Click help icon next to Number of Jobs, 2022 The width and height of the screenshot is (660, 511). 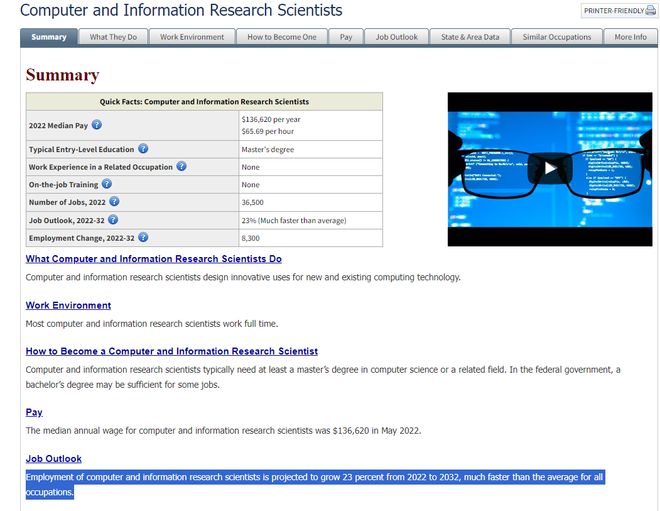(x=114, y=202)
